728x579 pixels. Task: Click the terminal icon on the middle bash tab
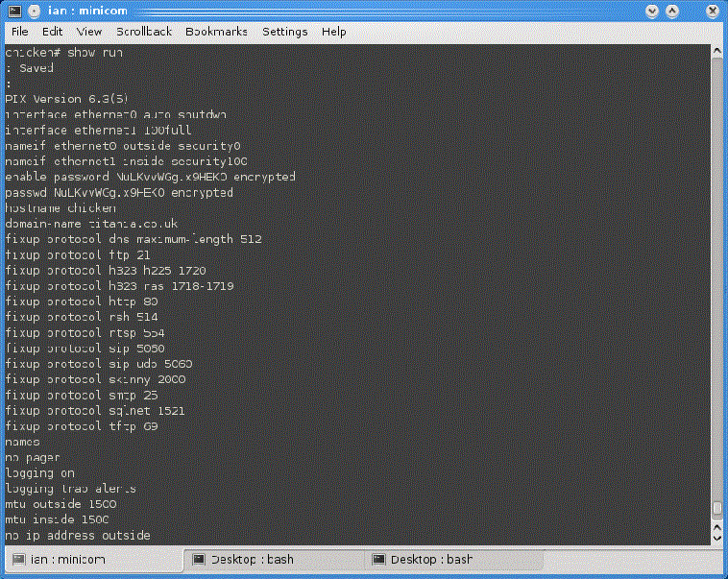tap(199, 560)
